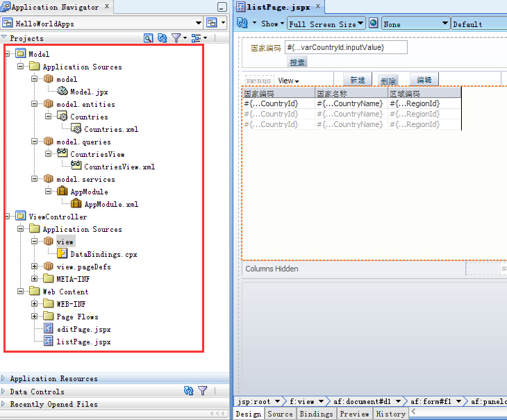Screen dimensions: 507x420
Task: Open the View menu in the table toolbar
Action: (288, 81)
